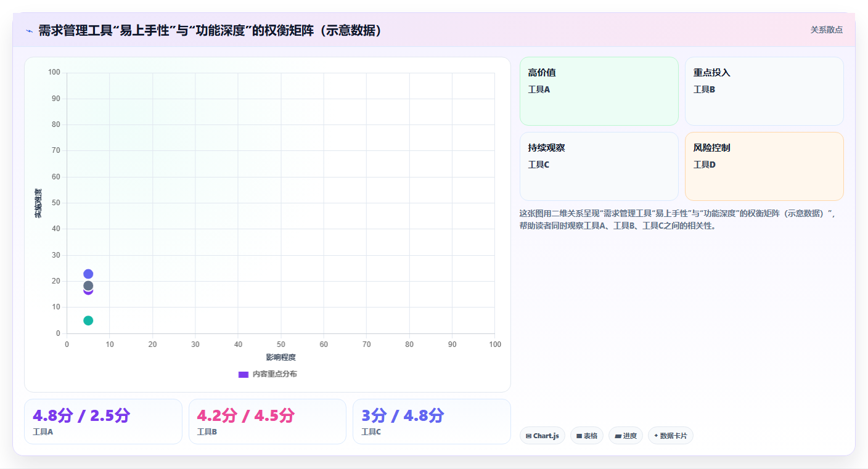Click the 50 tick on the x-axis

[281, 345]
